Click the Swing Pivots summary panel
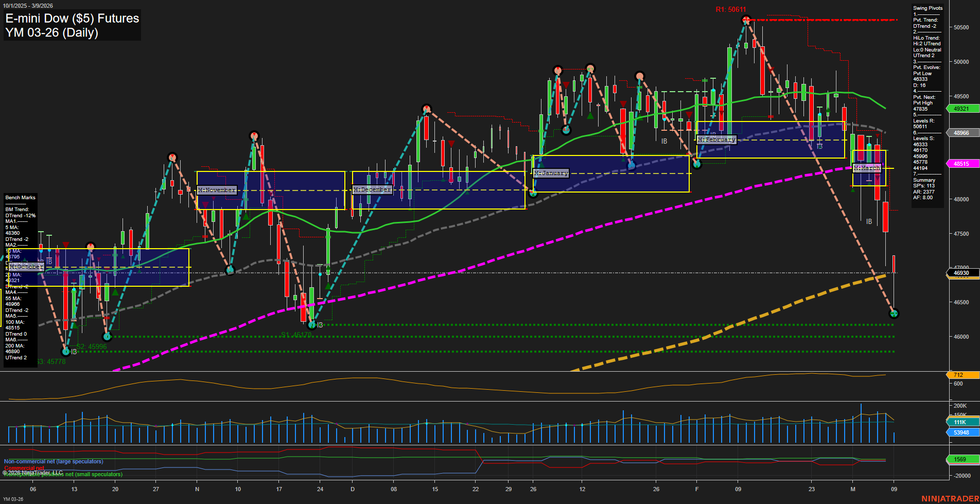 927,103
